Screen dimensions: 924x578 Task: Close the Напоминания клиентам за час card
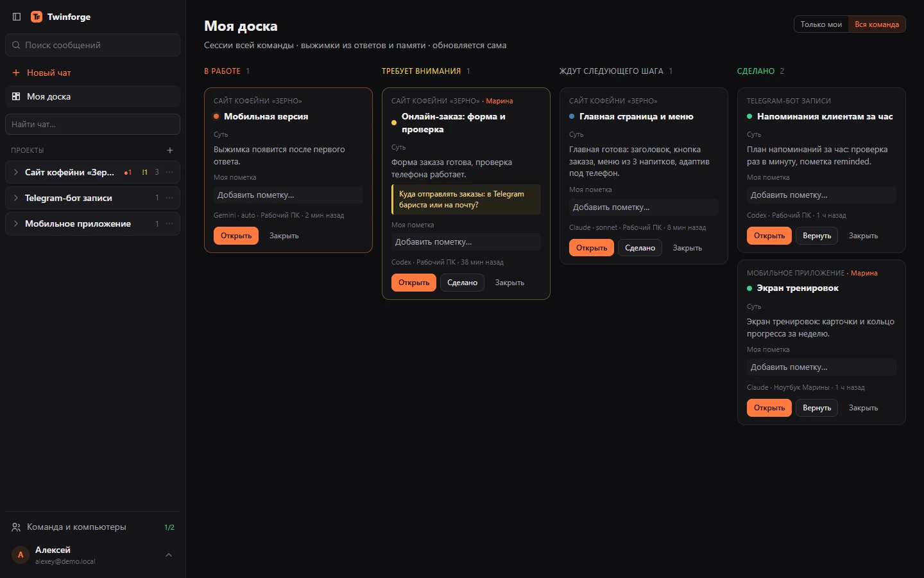[x=863, y=236]
